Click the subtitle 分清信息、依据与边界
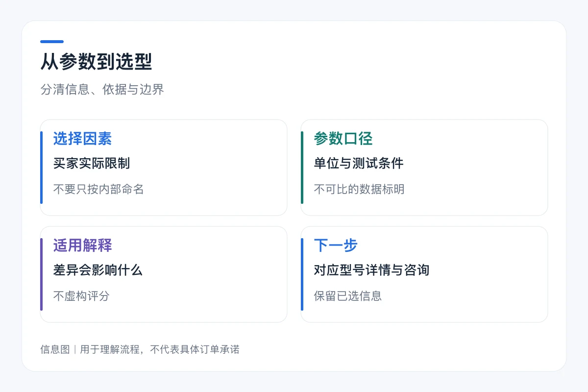Viewport: 588px width, 392px height. click(102, 90)
